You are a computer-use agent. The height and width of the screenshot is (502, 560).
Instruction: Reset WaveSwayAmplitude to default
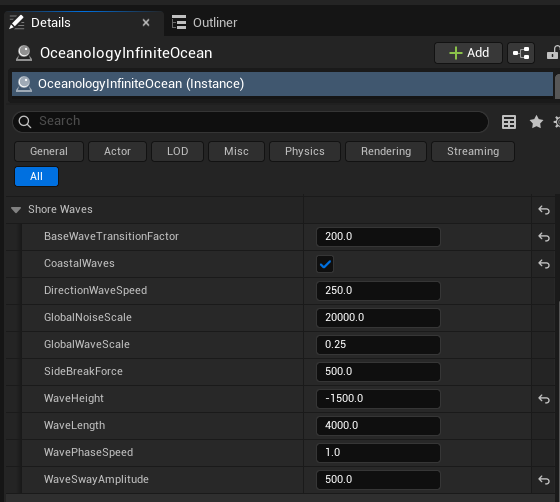click(x=544, y=480)
